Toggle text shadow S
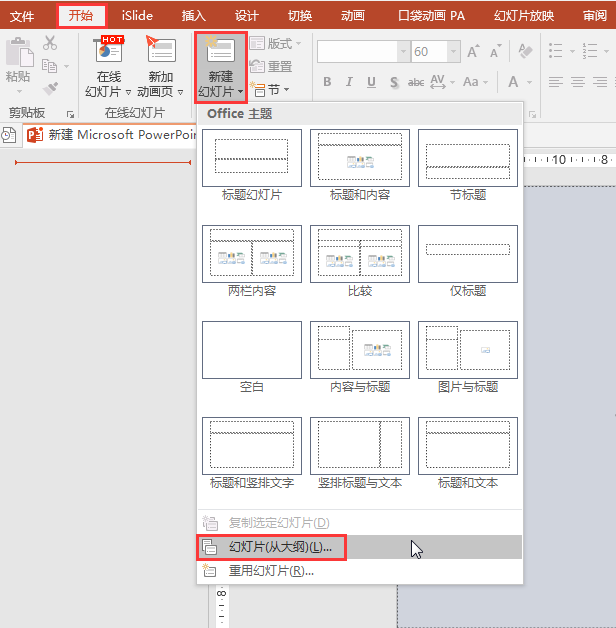 394,83
